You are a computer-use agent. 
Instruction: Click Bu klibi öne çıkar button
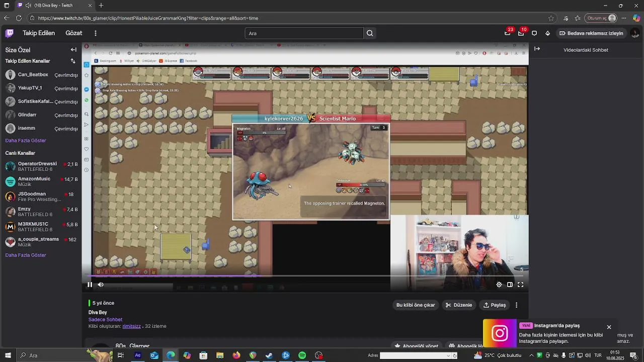416,305
